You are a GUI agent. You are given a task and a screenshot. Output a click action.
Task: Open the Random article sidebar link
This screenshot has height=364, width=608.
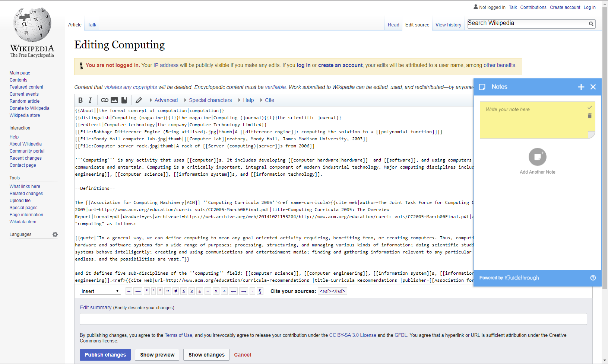[25, 101]
